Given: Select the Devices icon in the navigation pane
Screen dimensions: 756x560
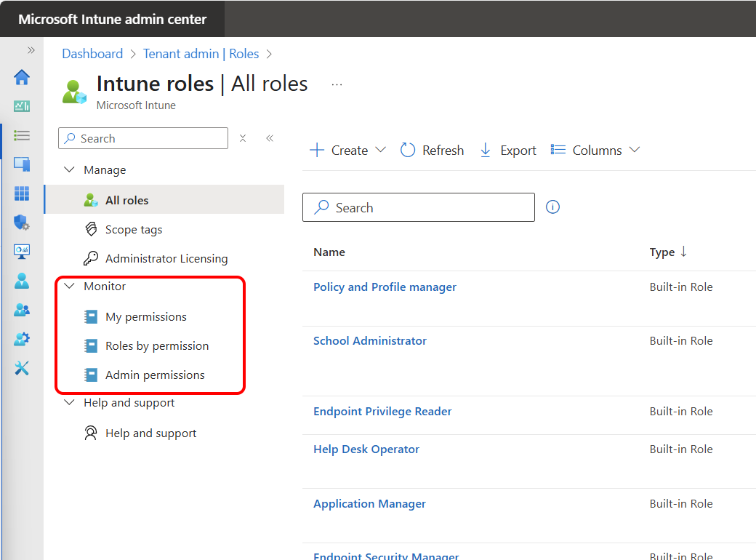Looking at the screenshot, I should click(22, 164).
